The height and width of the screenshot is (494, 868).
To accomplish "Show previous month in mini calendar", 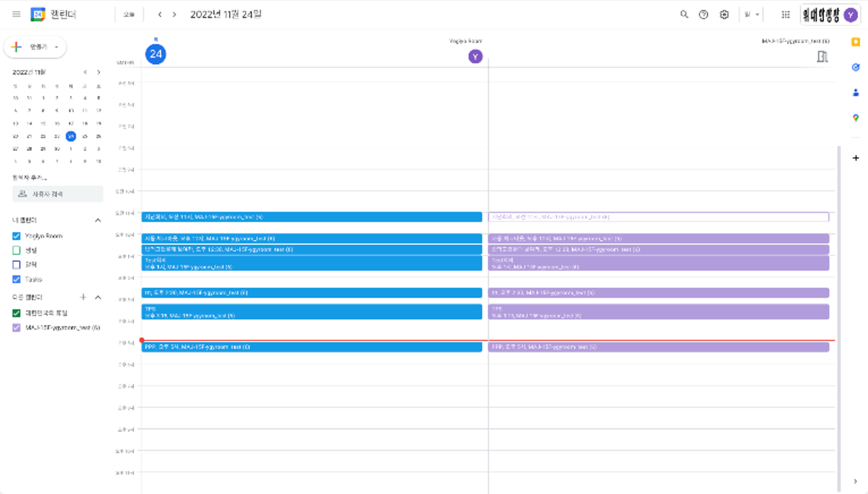I will [85, 72].
